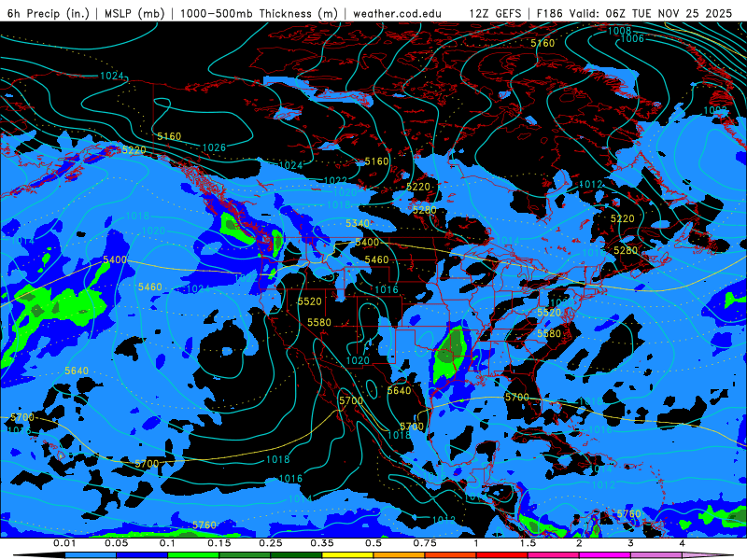747x560 pixels.
Task: Click the yellow 0.35–0.5 color bar segment
Action: (347, 555)
